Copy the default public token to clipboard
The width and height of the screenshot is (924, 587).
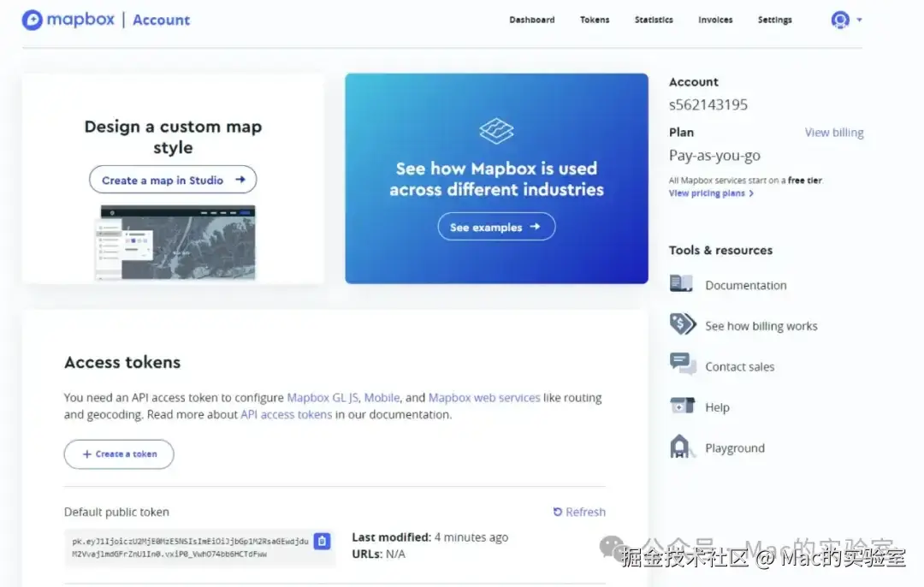click(322, 541)
